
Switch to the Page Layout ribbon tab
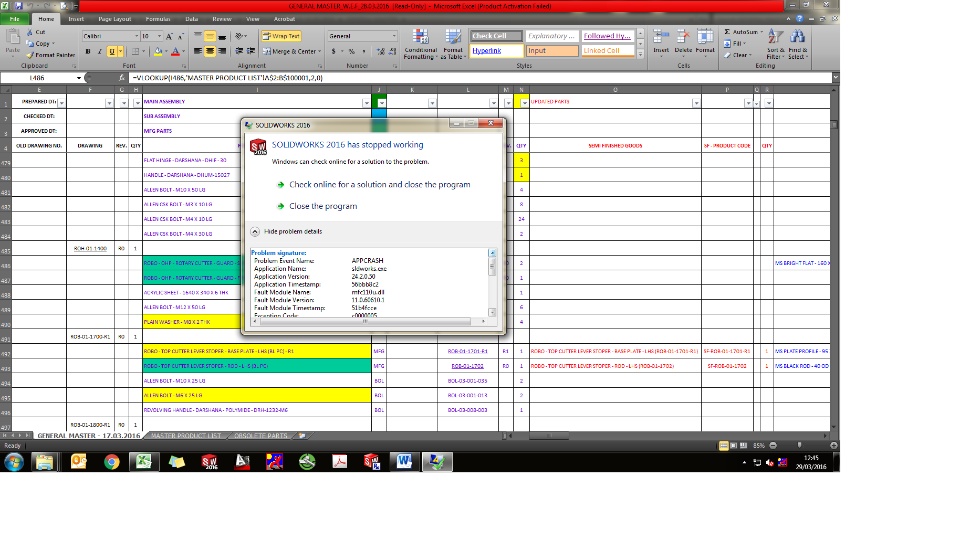[x=114, y=19]
